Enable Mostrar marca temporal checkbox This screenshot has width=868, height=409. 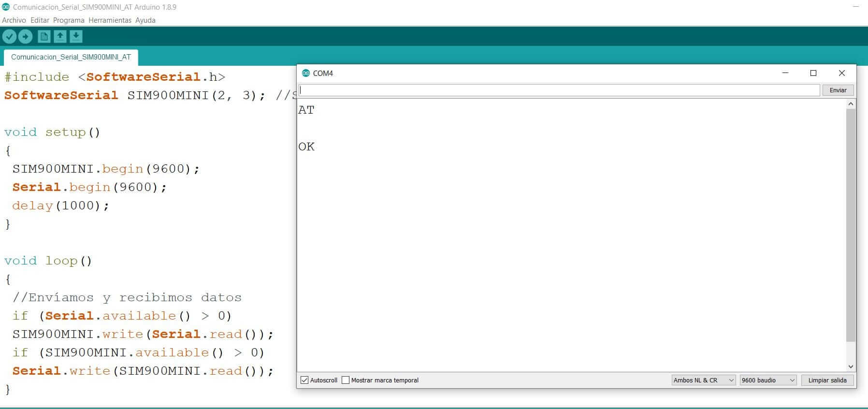[346, 380]
